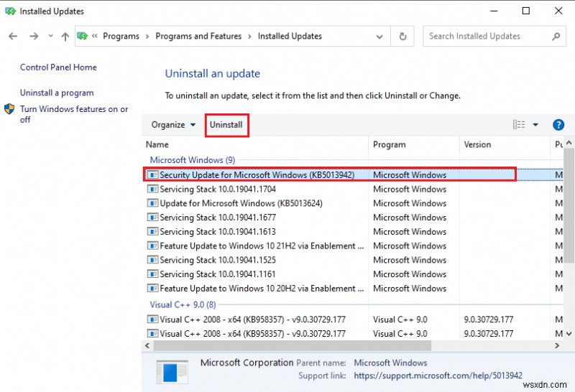Select Servicing Stack 10.0.19041.1161
The width and height of the screenshot is (575, 392).
[218, 274]
